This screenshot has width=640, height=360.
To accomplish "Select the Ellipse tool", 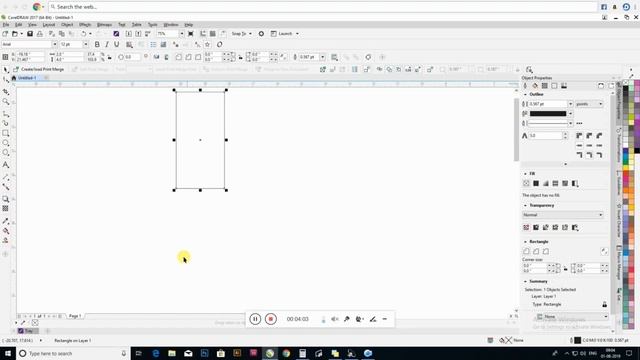I will (6, 143).
